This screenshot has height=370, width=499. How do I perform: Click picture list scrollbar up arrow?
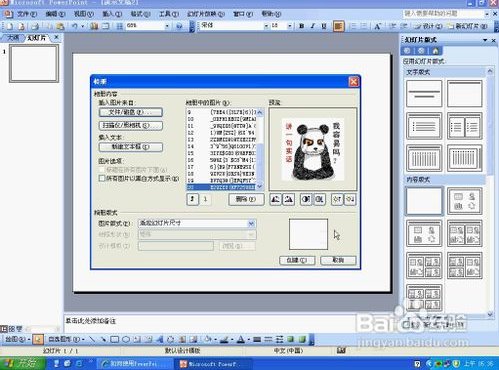coord(260,112)
